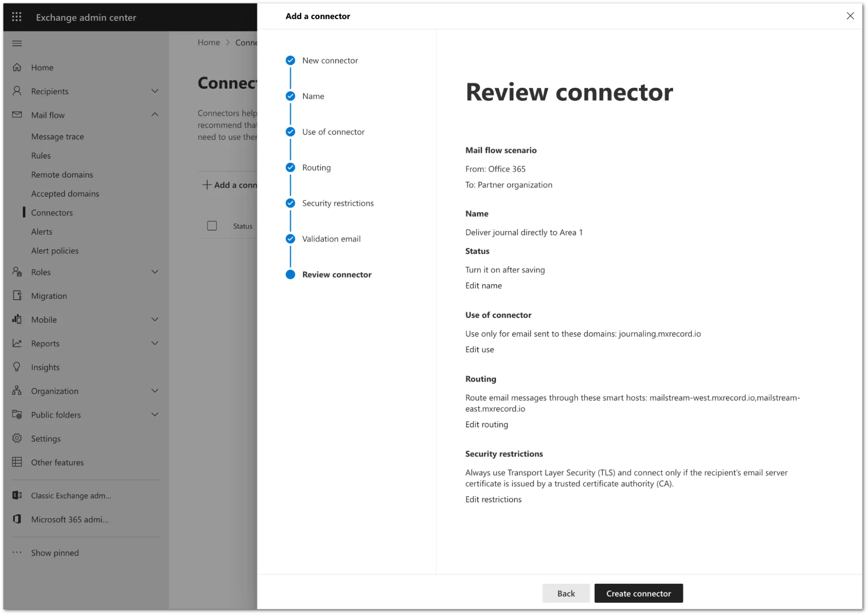This screenshot has height=615, width=868.
Task: Select the Organization icon in the sidebar
Action: (17, 390)
